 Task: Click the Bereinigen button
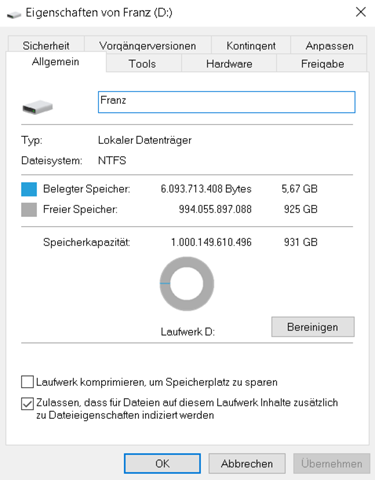coord(313,327)
